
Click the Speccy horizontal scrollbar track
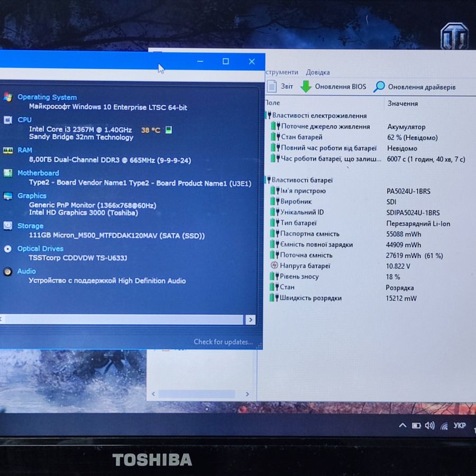[123, 319]
